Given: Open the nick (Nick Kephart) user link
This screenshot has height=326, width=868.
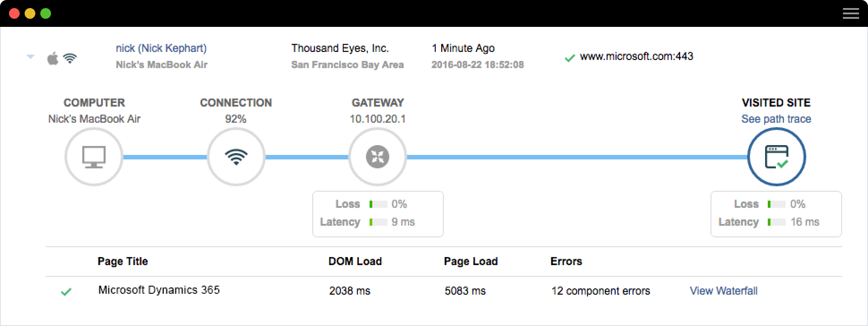Looking at the screenshot, I should [161, 48].
